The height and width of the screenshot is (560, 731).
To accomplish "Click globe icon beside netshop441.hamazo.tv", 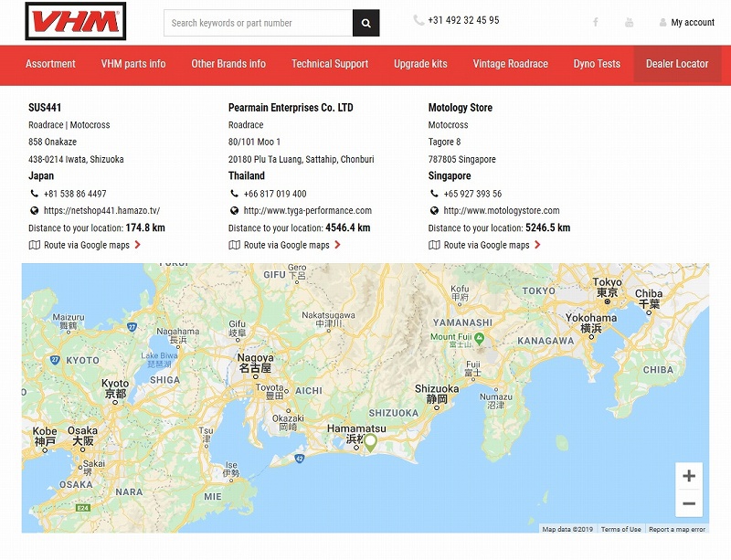I will (x=34, y=211).
